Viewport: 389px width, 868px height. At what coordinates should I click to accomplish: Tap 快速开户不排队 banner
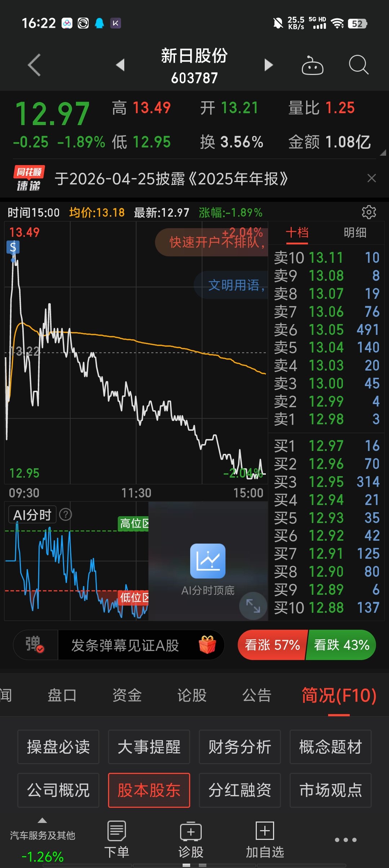212,242
